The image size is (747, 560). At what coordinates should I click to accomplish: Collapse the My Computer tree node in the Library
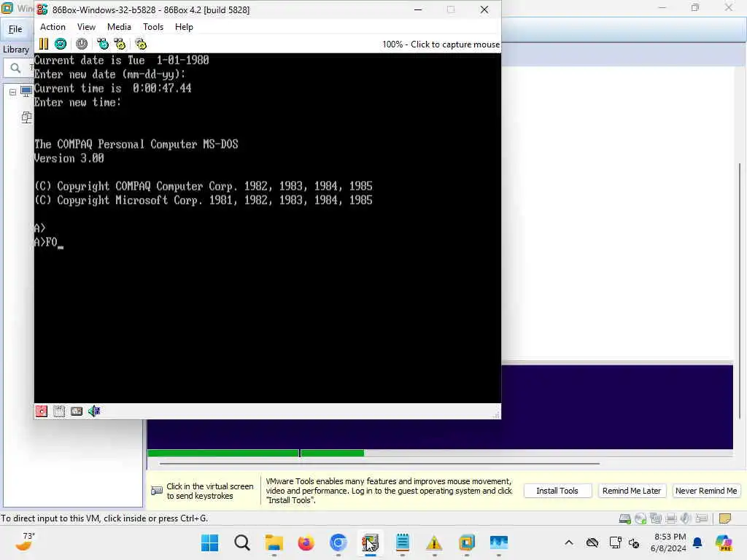tap(13, 92)
